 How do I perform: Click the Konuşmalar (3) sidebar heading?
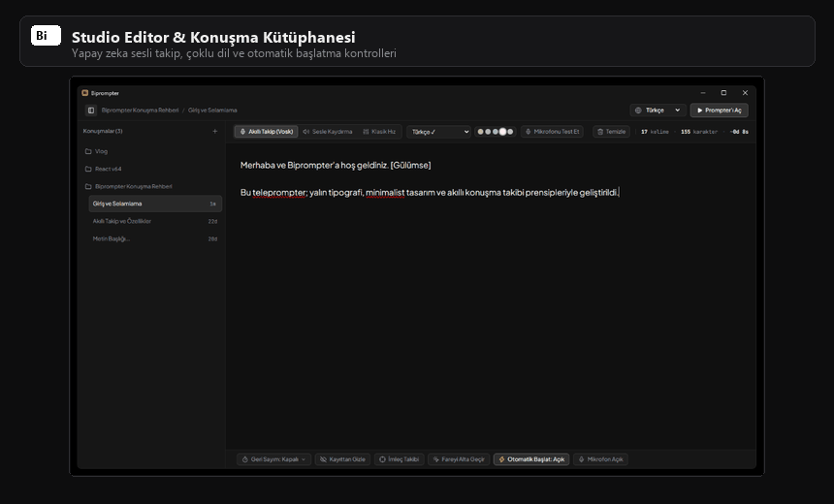pyautogui.click(x=103, y=131)
